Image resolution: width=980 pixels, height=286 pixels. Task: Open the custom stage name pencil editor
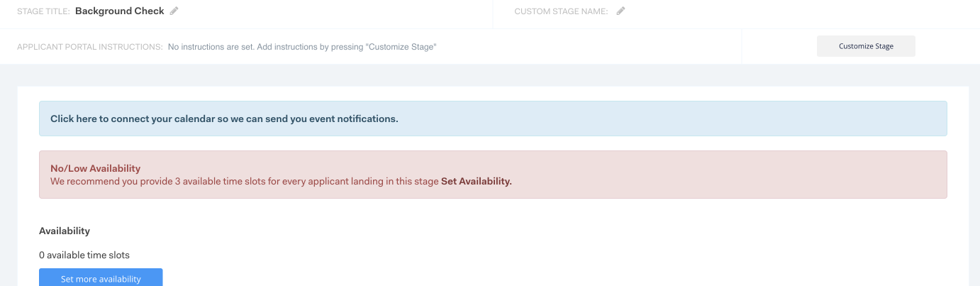621,11
